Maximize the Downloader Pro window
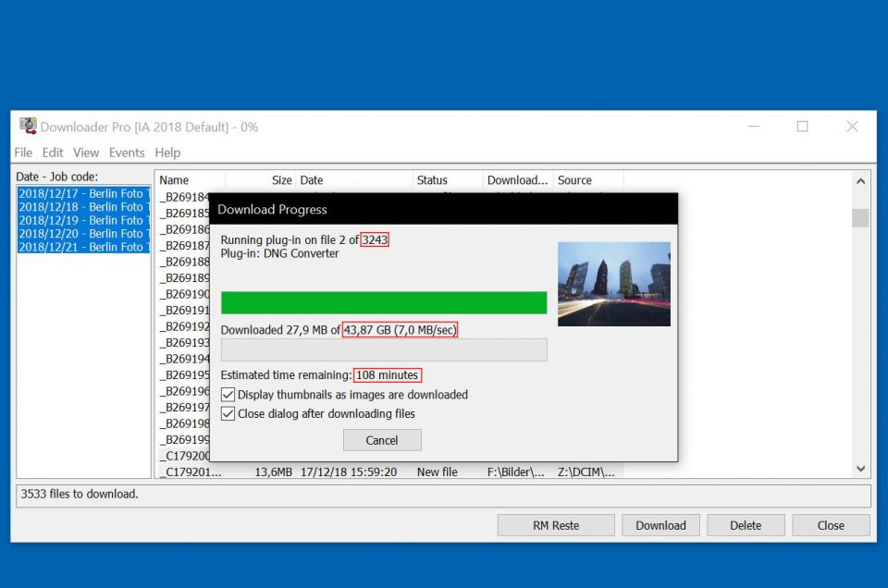 click(x=803, y=127)
